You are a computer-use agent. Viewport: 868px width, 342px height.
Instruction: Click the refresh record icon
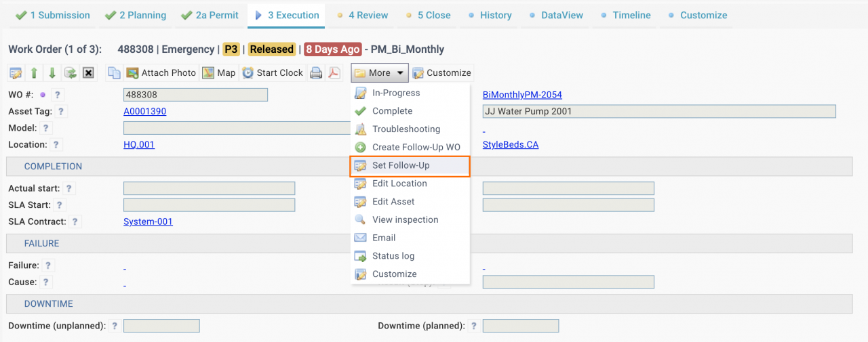click(70, 73)
